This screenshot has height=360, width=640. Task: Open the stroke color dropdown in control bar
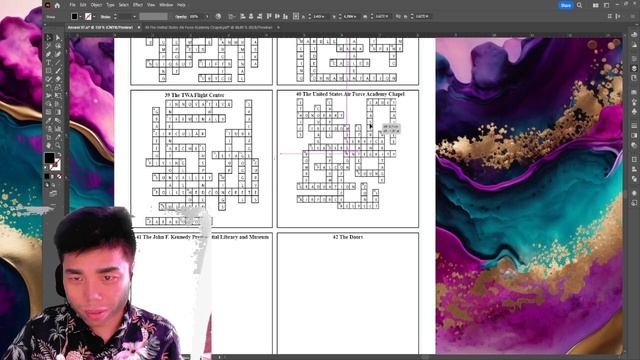(94, 16)
